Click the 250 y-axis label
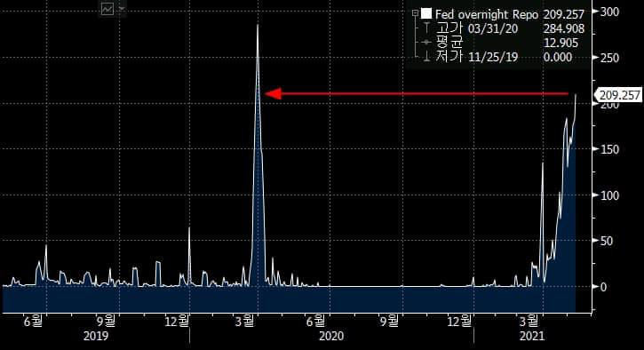 [x=609, y=58]
